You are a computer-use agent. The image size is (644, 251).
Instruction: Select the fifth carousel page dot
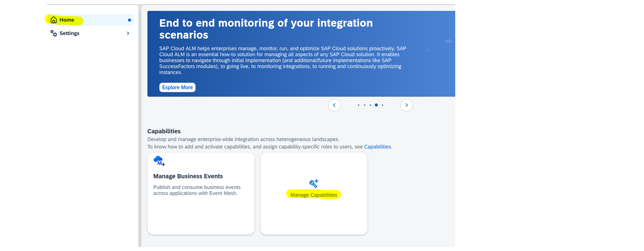382,105
